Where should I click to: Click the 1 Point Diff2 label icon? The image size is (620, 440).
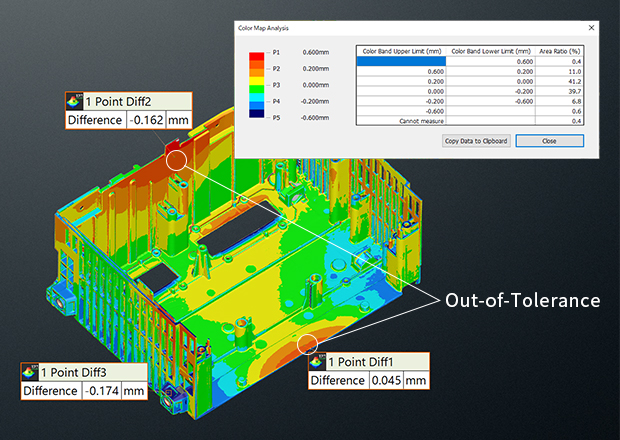(74, 101)
